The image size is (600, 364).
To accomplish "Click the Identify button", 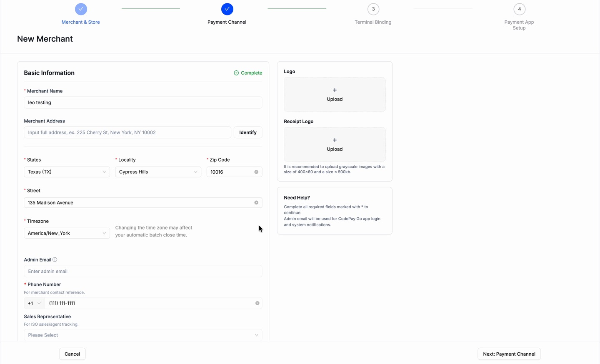I will [x=248, y=132].
